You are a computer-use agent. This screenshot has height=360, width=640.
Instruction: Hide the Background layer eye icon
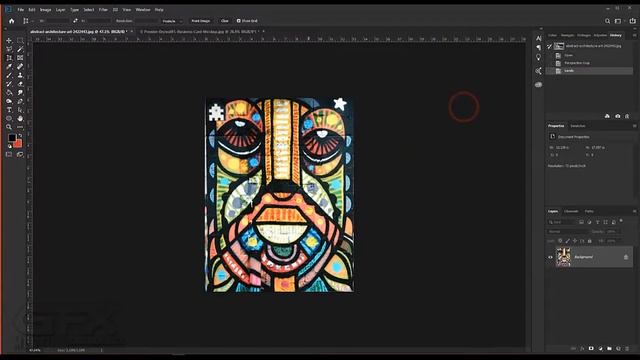click(x=550, y=258)
